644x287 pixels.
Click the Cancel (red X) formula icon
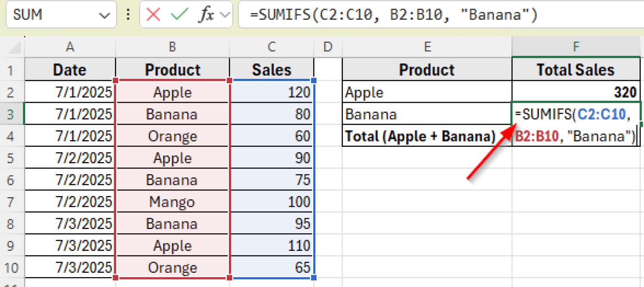point(154,14)
